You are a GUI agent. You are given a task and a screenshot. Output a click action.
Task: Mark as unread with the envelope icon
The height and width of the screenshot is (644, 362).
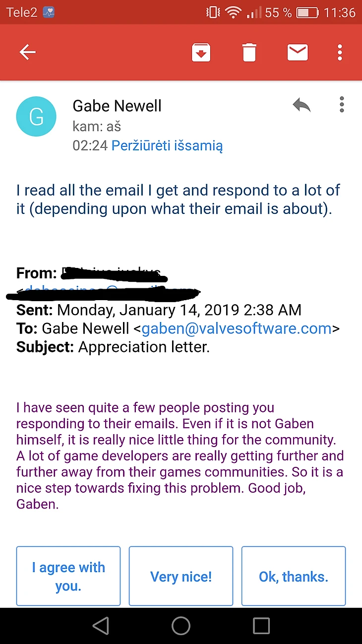[x=298, y=52]
